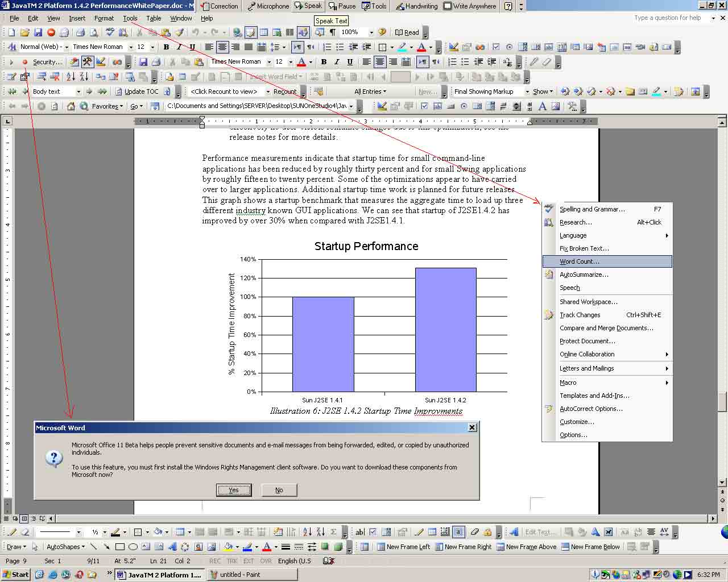Click the Format Painter brush icon

[x=180, y=32]
